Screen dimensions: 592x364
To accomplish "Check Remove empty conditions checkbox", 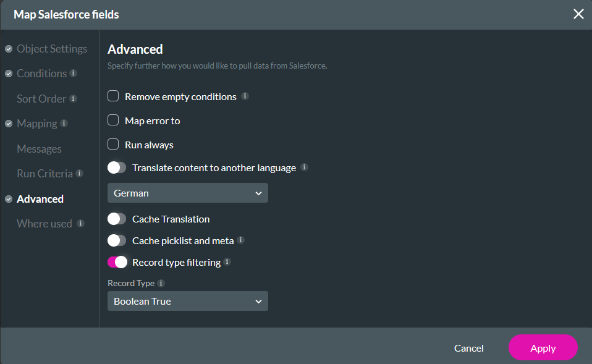I will pos(113,96).
